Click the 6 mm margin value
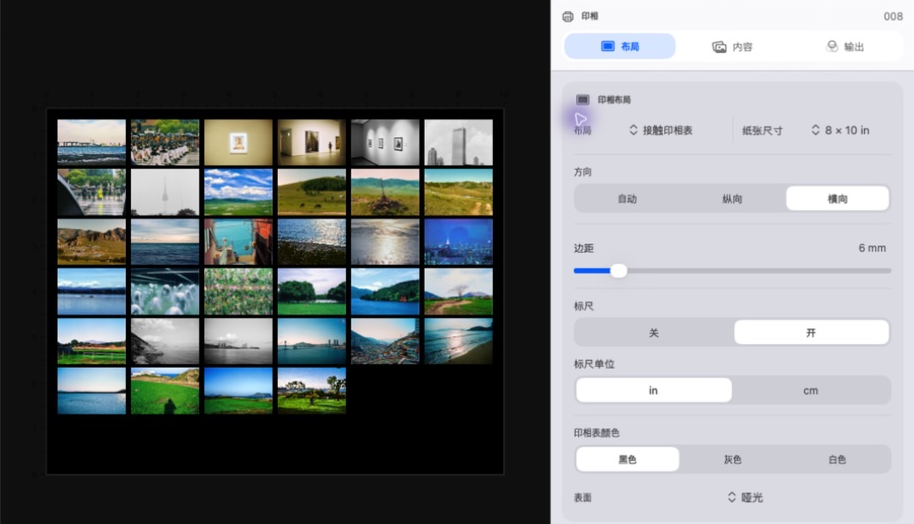The height and width of the screenshot is (524, 914). tap(872, 248)
